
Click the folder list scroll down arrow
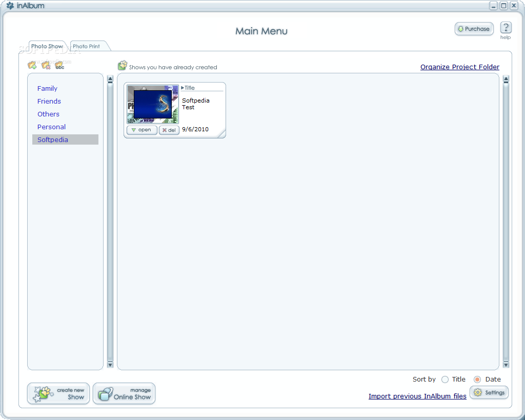(110, 365)
